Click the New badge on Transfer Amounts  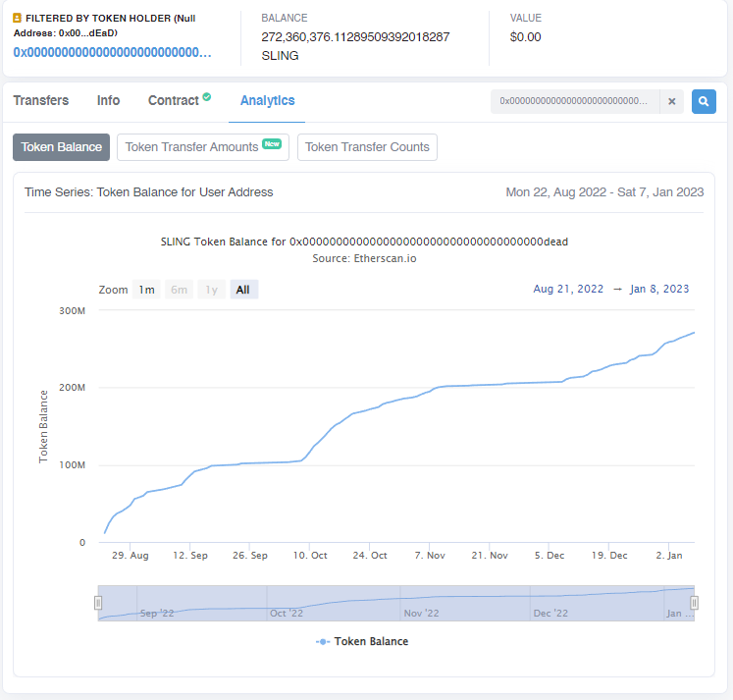pos(272,143)
